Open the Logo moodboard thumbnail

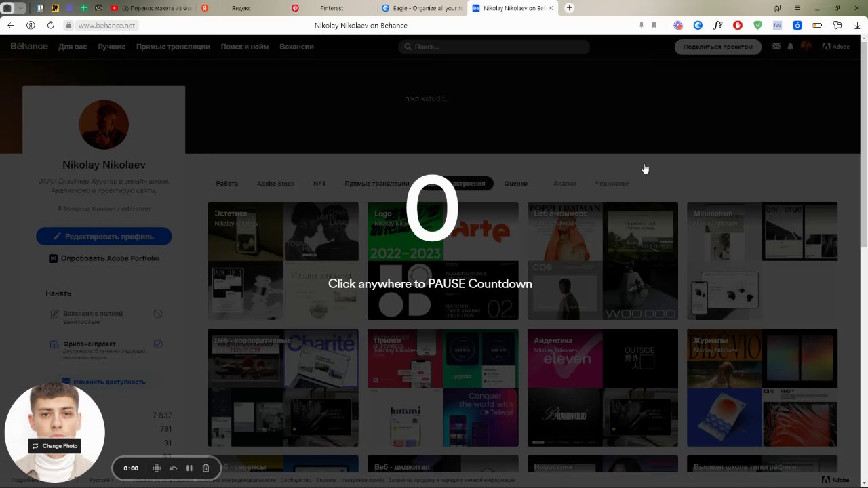point(443,261)
